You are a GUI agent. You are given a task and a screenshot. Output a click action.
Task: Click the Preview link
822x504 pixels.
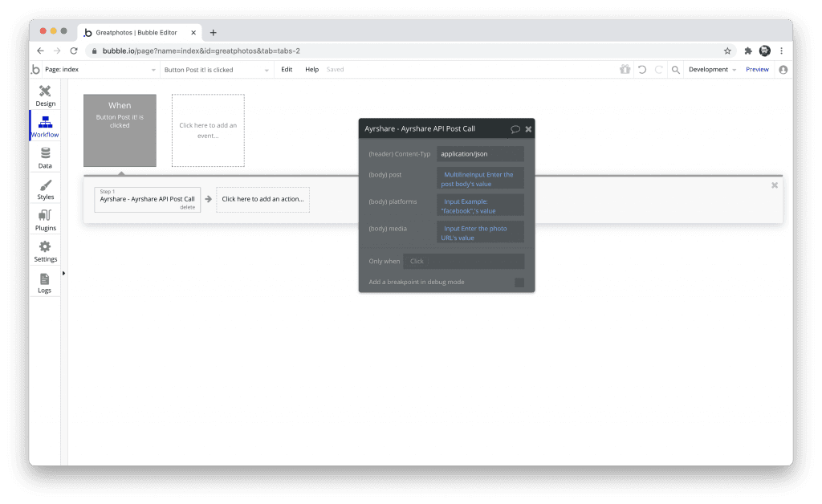[757, 70]
